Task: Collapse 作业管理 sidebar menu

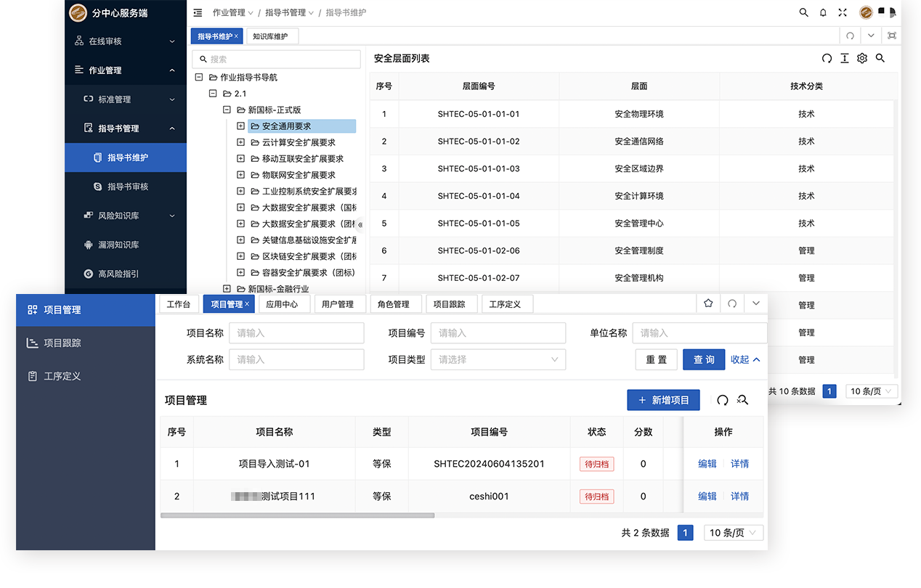Action: pos(126,70)
